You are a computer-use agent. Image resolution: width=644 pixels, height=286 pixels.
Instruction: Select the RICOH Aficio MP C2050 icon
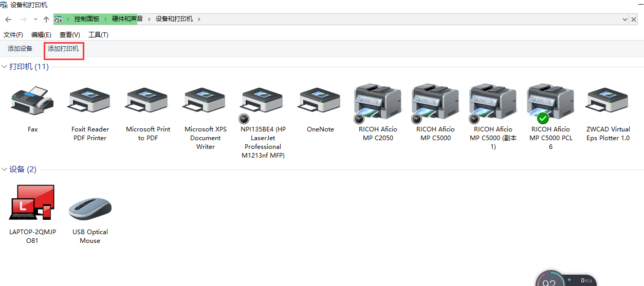(378, 103)
